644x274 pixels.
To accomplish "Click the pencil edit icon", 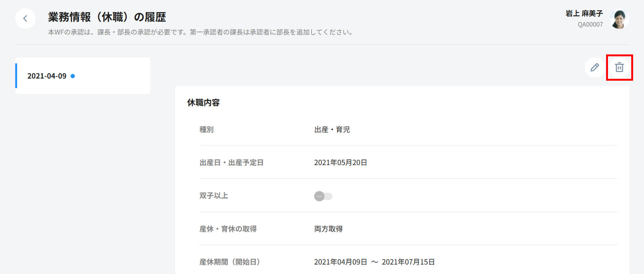I will 594,68.
